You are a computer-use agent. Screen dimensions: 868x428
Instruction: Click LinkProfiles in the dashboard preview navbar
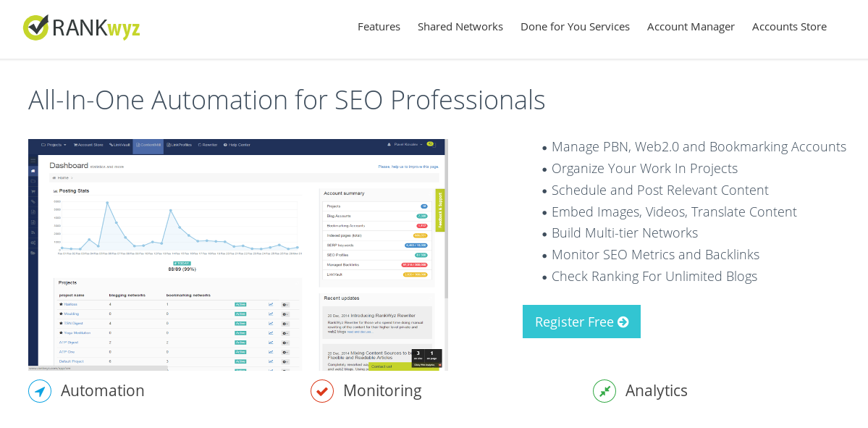click(x=180, y=145)
